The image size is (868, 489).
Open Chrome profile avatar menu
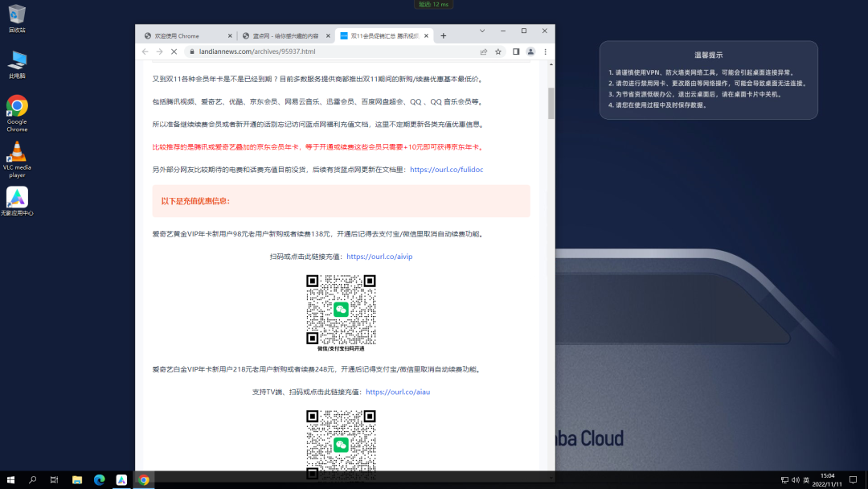(x=530, y=51)
